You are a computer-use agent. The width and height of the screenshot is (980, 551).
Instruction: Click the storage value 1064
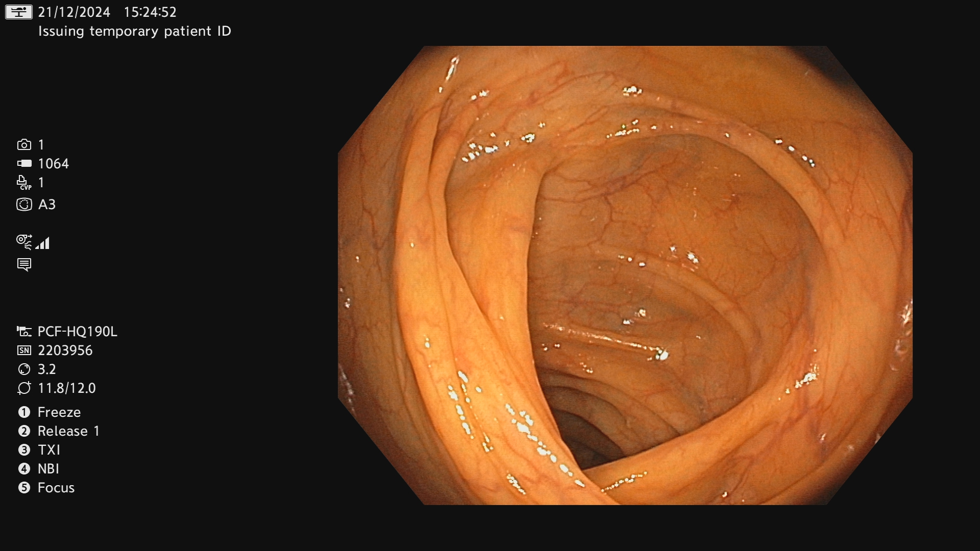pyautogui.click(x=54, y=164)
